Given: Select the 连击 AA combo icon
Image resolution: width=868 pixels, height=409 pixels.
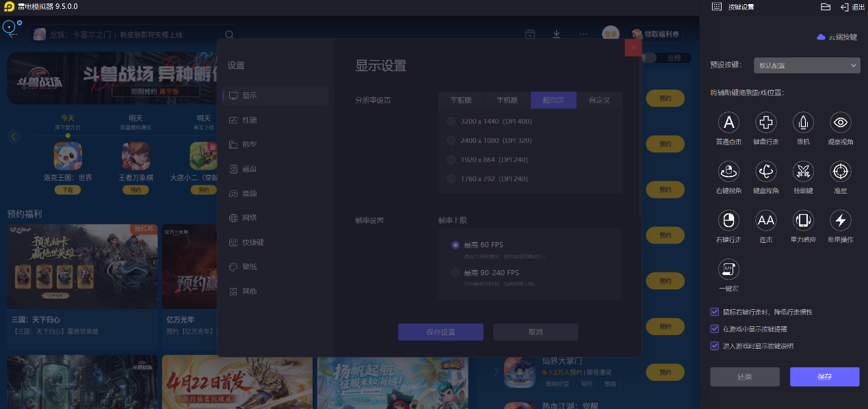Looking at the screenshot, I should [x=765, y=220].
